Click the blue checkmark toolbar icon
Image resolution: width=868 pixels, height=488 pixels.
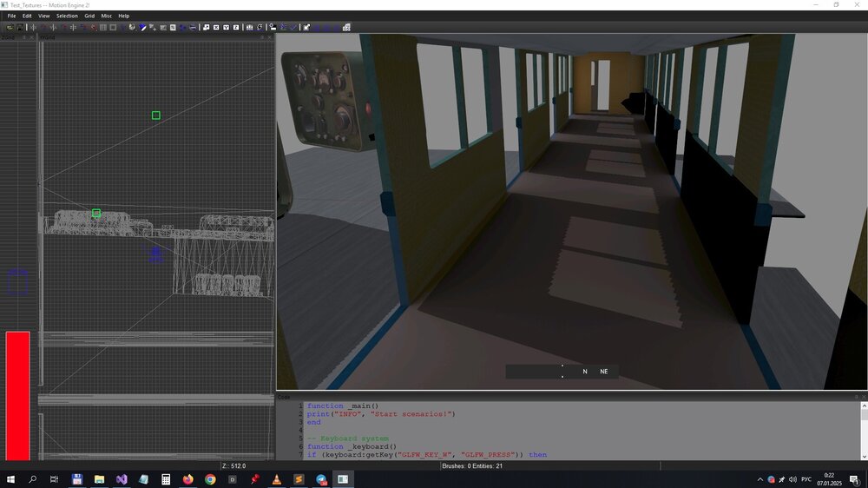[293, 27]
